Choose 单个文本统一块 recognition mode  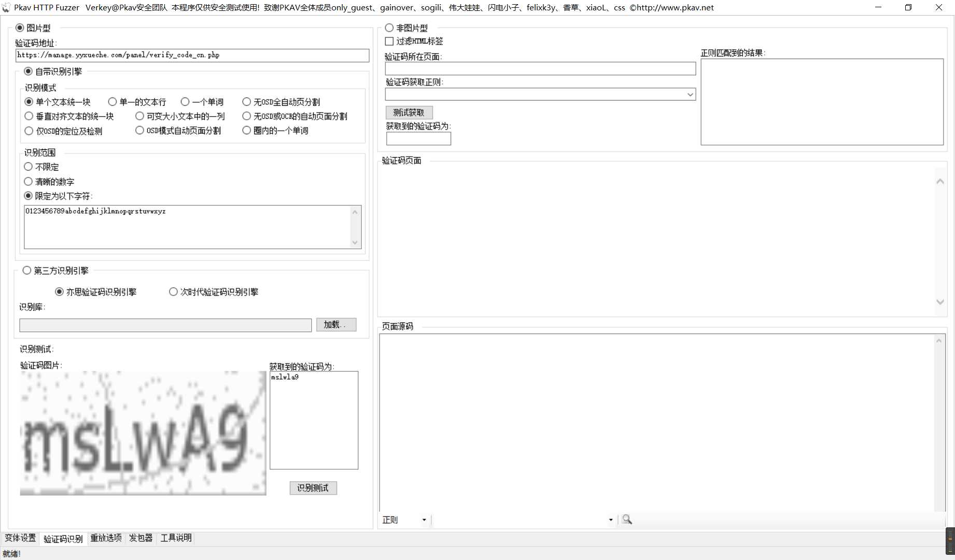pyautogui.click(x=29, y=102)
